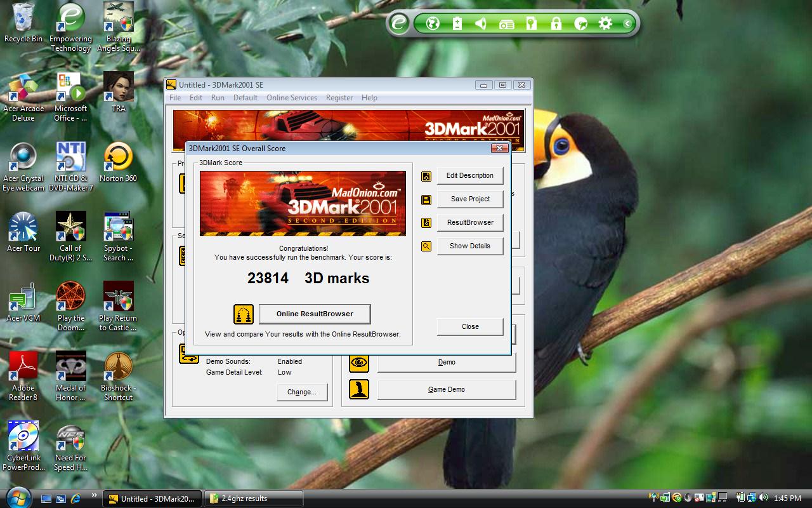Click the 23814 score value
812x508 pixels.
[268, 278]
